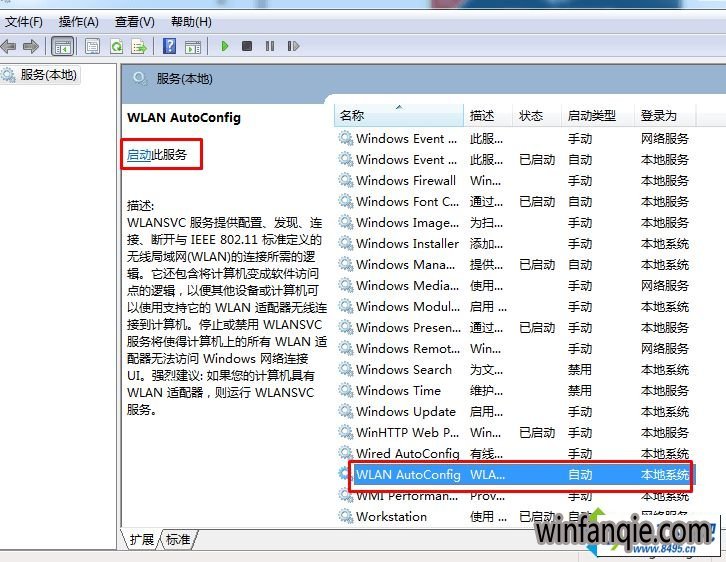Click the 启动 link to start service

(x=139, y=154)
